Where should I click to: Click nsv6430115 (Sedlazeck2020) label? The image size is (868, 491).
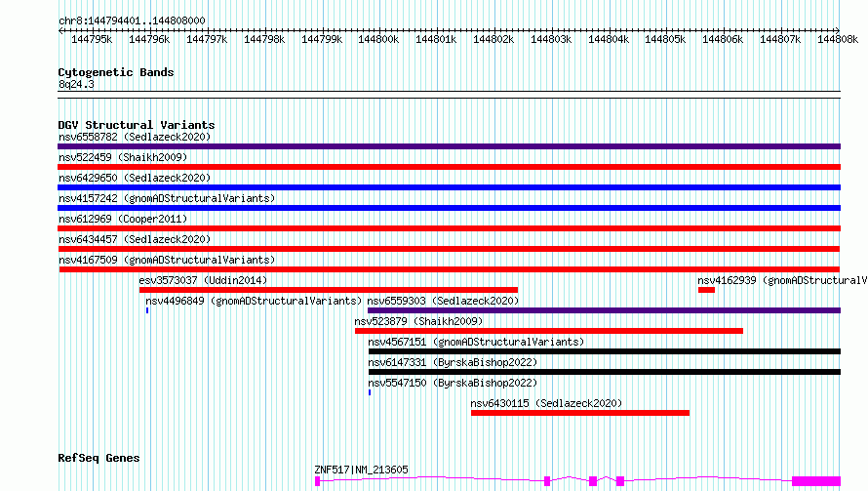pyautogui.click(x=546, y=403)
